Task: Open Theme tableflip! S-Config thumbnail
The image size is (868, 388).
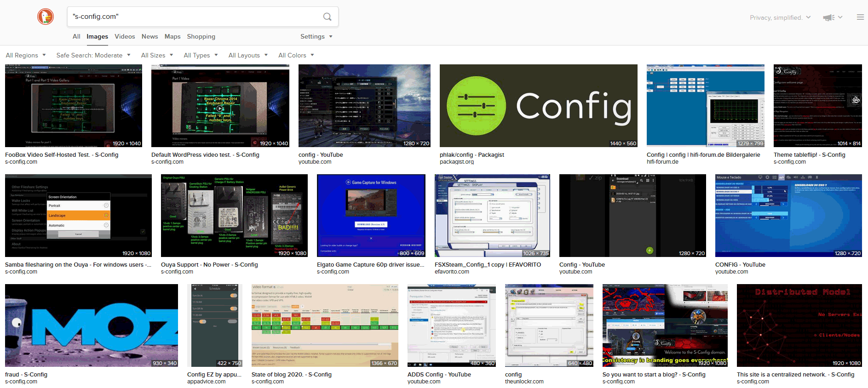Action: [818, 106]
